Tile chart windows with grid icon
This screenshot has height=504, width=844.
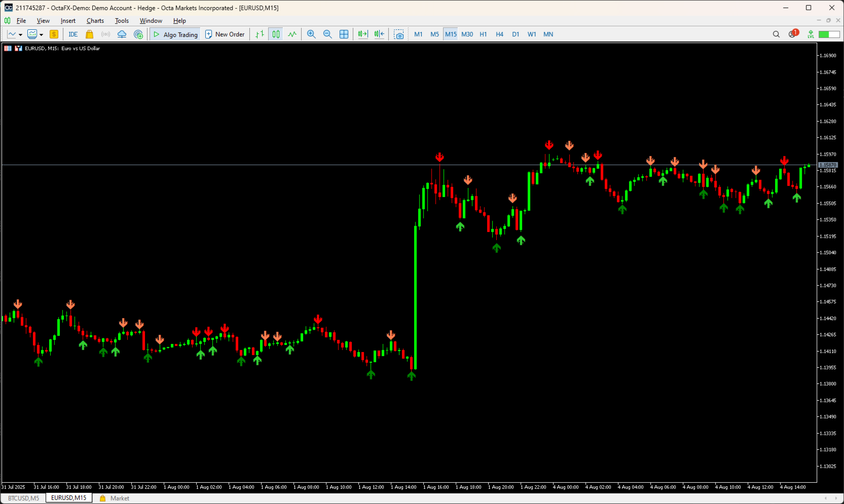point(344,34)
